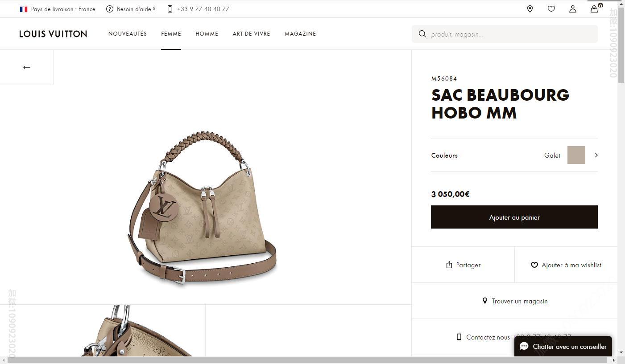Open Chatter avec un conseiller chat

(563, 346)
